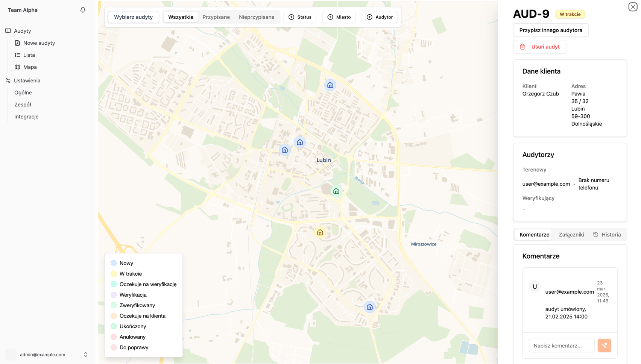Send the comment with the paper plane icon
The height and width of the screenshot is (364, 641).
604,345
